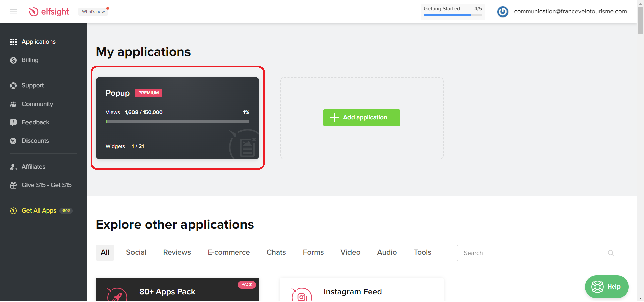
Task: Click the Affiliates icon in sidebar
Action: pos(13,167)
